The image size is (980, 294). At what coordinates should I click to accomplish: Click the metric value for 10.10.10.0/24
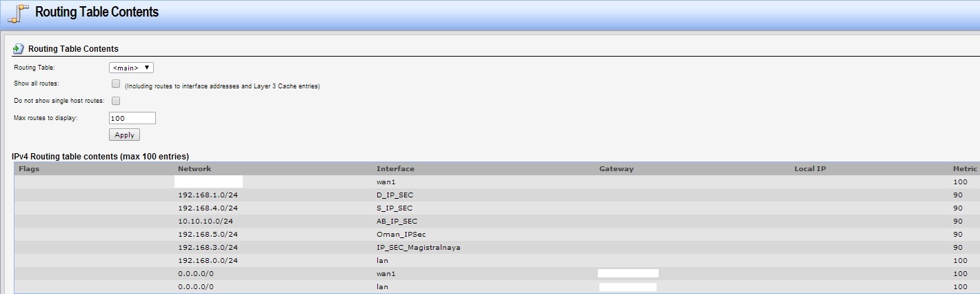click(957, 221)
